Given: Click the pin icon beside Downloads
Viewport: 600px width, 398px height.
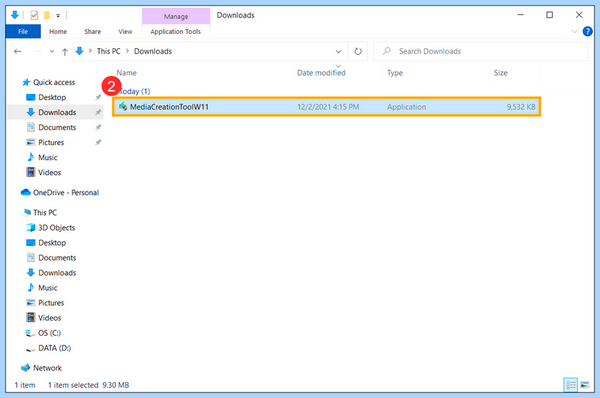Looking at the screenshot, I should (98, 112).
